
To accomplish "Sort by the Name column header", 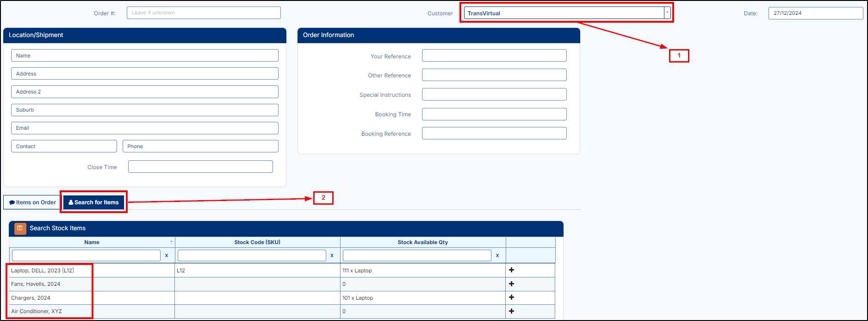I will [x=92, y=242].
